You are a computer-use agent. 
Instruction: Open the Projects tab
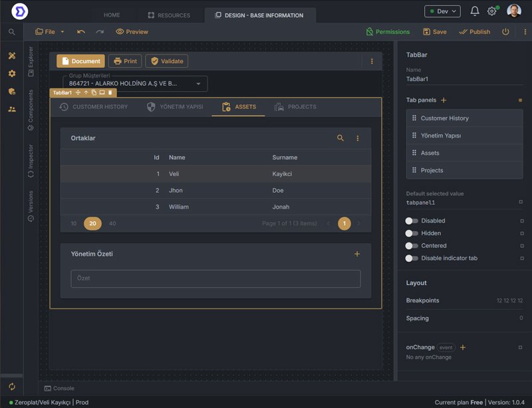point(295,107)
